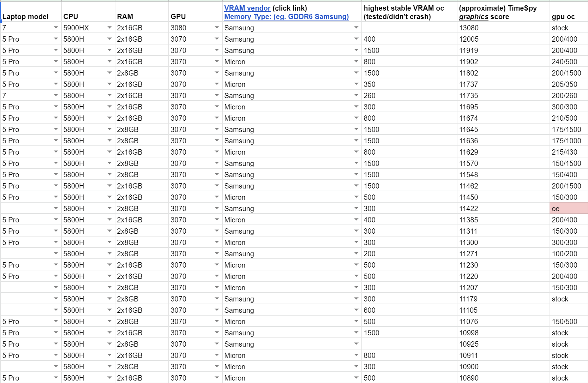Screen dimensions: 588x383
Task: Open the Laptop model dropdown for the top 7 row
Action: pyautogui.click(x=56, y=28)
